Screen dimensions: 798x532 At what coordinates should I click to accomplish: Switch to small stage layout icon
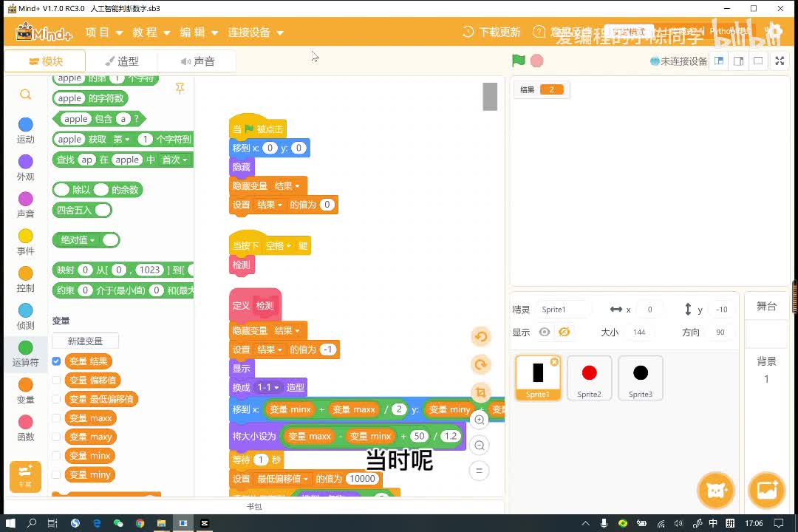click(719, 61)
